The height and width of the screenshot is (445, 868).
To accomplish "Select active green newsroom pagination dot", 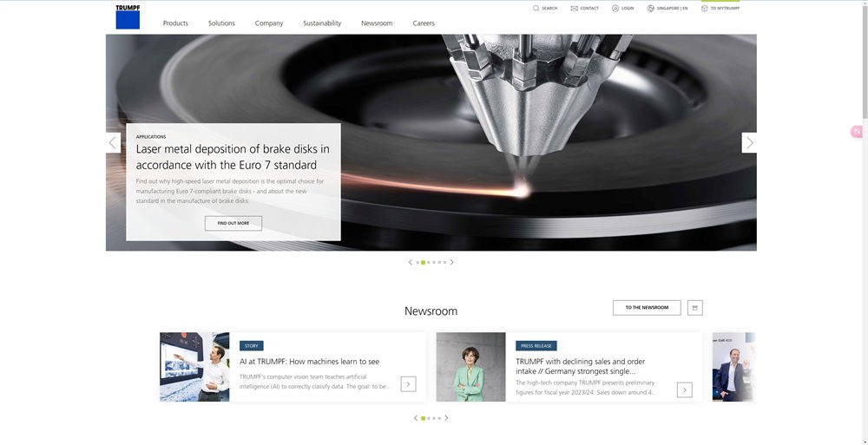I will click(x=423, y=418).
